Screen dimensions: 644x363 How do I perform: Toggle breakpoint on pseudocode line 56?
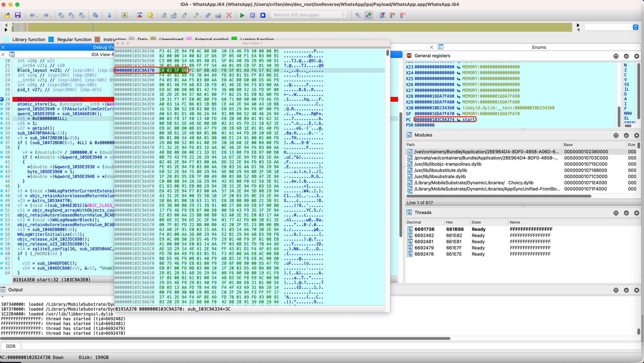tap(2, 234)
